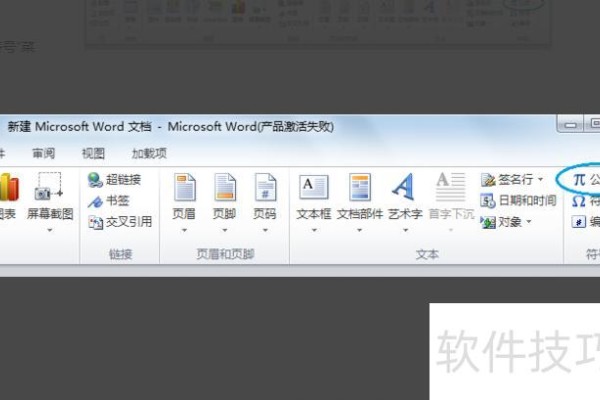Expand the 屏幕截图 dropdown arrow

[50, 230]
